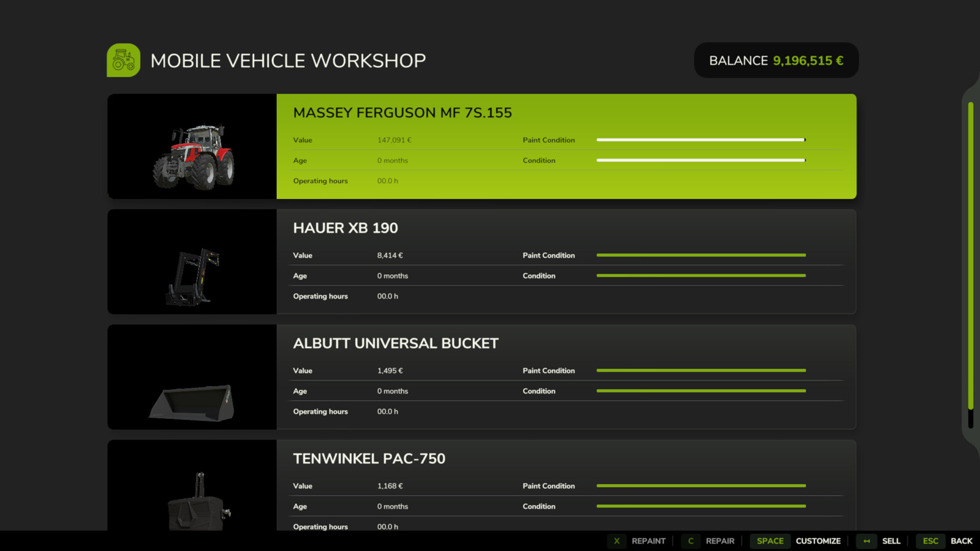Screen dimensions: 980x551
Task: Click Back to exit the workshop
Action: (x=962, y=541)
